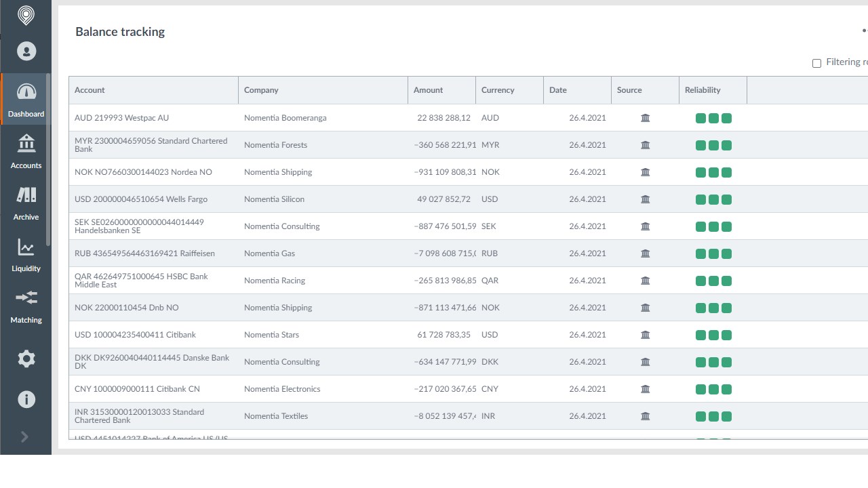Click reliability indicator for Wells Fargo row
This screenshot has width=868, height=488.
click(713, 200)
